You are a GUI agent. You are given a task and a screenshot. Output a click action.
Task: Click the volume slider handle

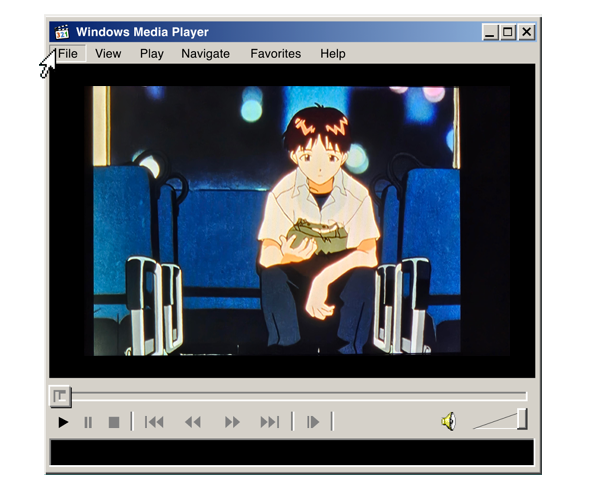pos(522,418)
